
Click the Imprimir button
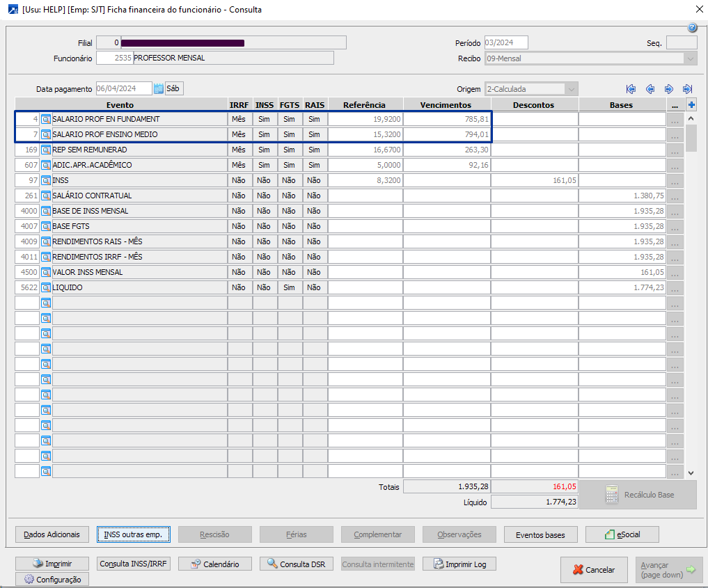click(52, 564)
